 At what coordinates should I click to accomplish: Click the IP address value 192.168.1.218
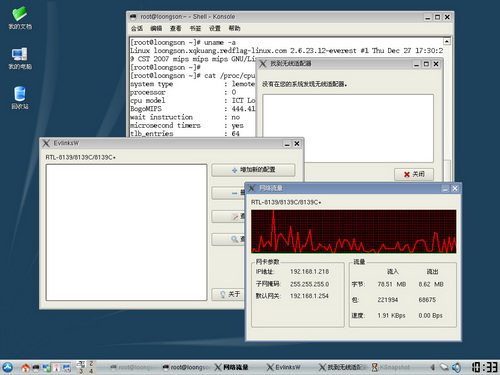[309, 272]
